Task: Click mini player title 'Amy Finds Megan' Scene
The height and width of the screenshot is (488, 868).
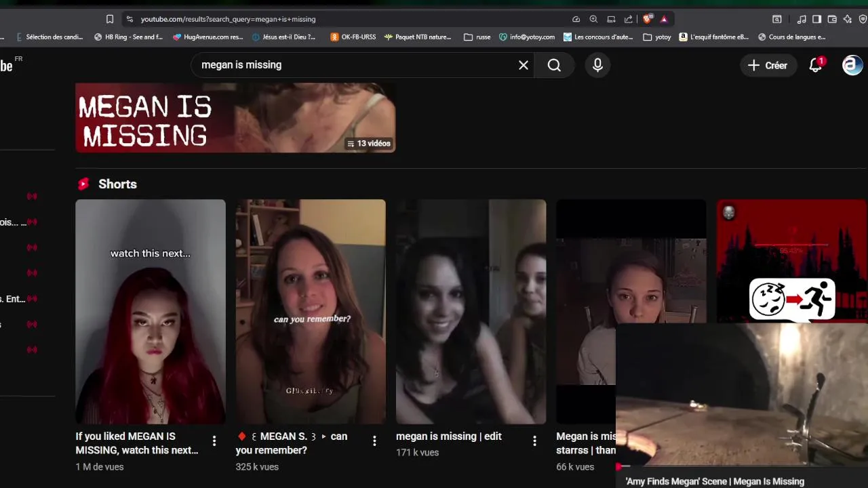Action: click(x=715, y=481)
